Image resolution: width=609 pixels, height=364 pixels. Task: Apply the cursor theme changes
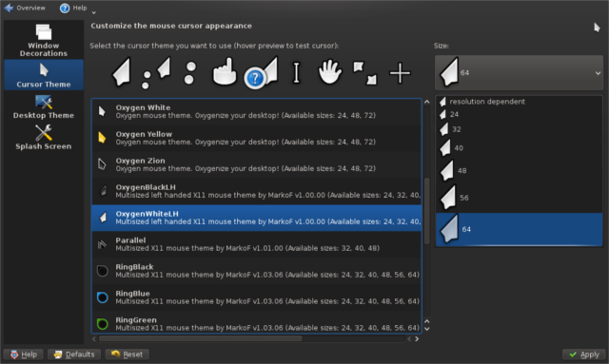coord(583,354)
